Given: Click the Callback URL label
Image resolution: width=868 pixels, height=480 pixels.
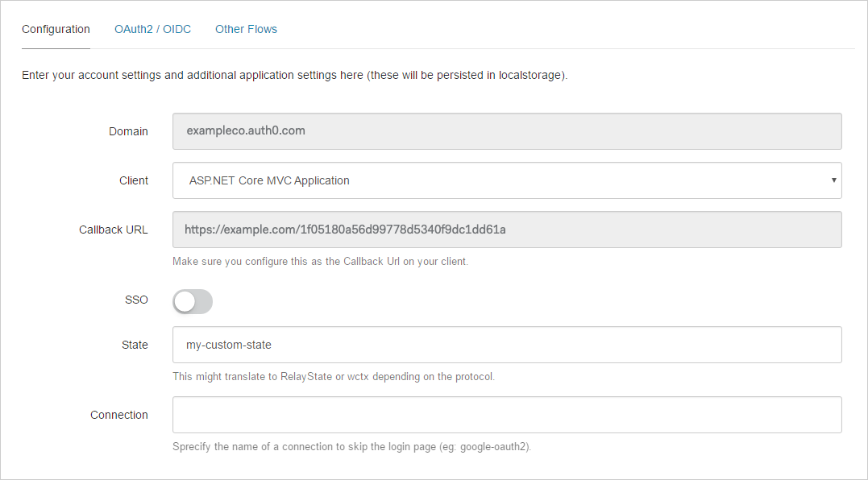Looking at the screenshot, I should pos(113,230).
